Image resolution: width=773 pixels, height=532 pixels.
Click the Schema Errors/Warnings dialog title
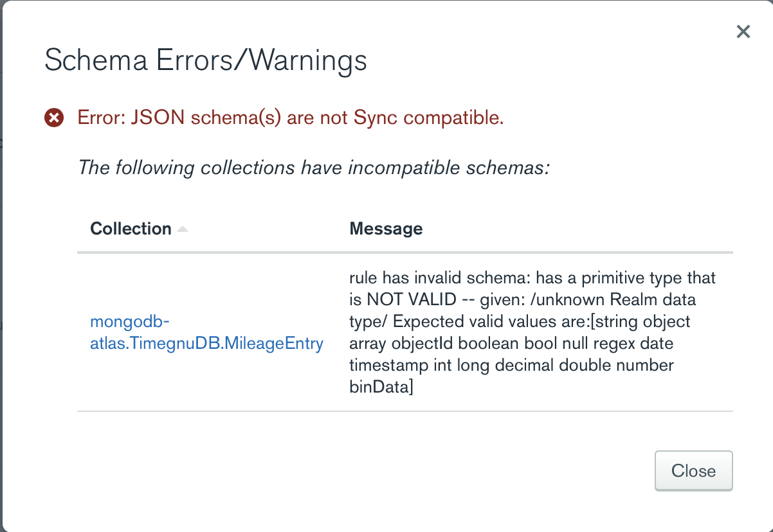pyautogui.click(x=205, y=60)
